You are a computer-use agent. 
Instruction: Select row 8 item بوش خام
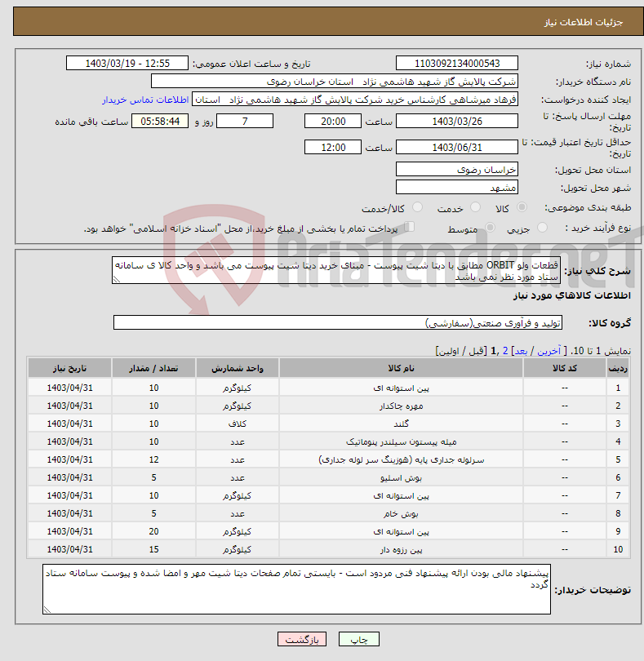[x=401, y=513]
